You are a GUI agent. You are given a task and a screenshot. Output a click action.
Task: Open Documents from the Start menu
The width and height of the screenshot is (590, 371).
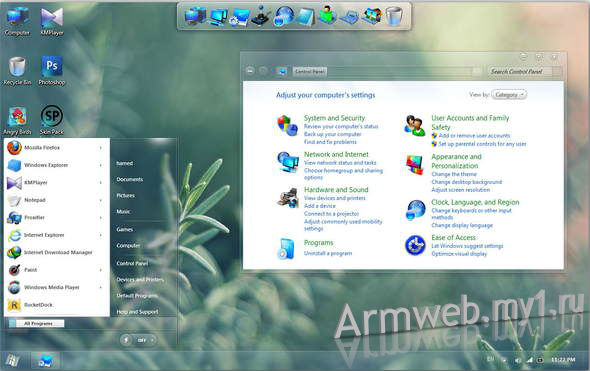point(129,179)
